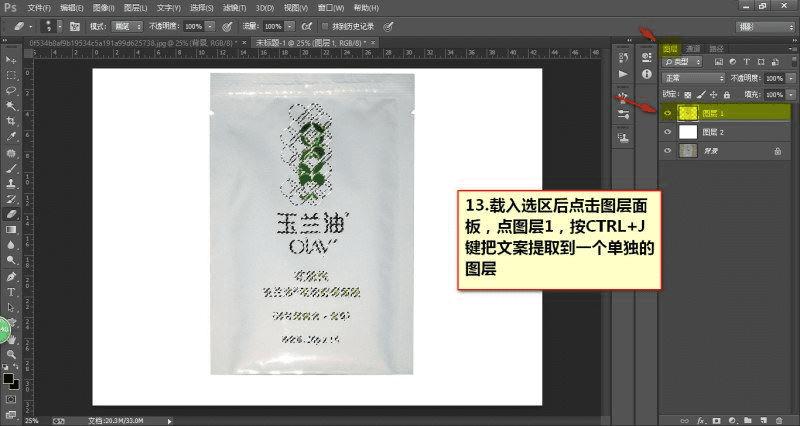800x426 pixels.
Task: Select the Move tool
Action: coord(10,60)
